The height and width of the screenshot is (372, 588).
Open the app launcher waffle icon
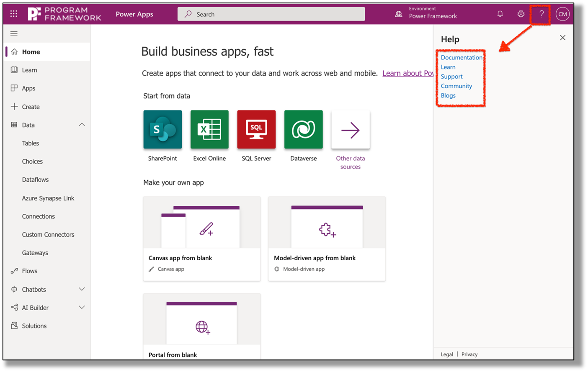click(x=14, y=14)
